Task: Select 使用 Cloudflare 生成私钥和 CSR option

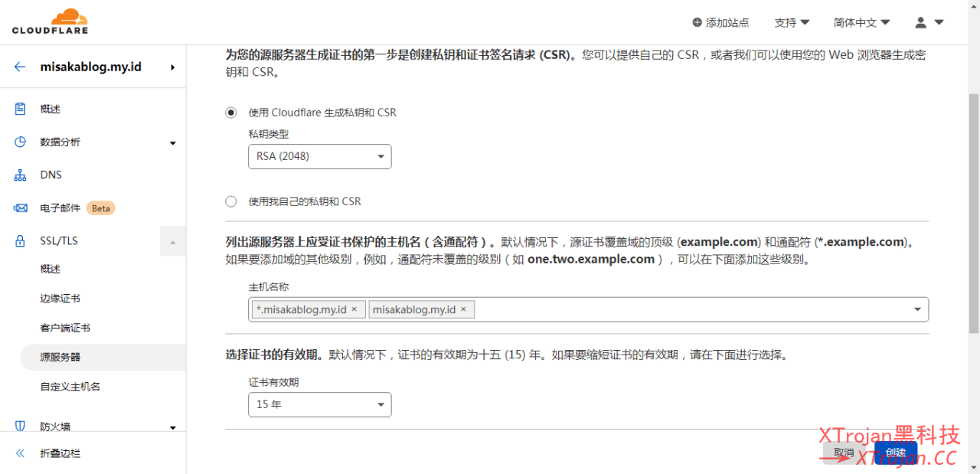Action: pyautogui.click(x=231, y=113)
